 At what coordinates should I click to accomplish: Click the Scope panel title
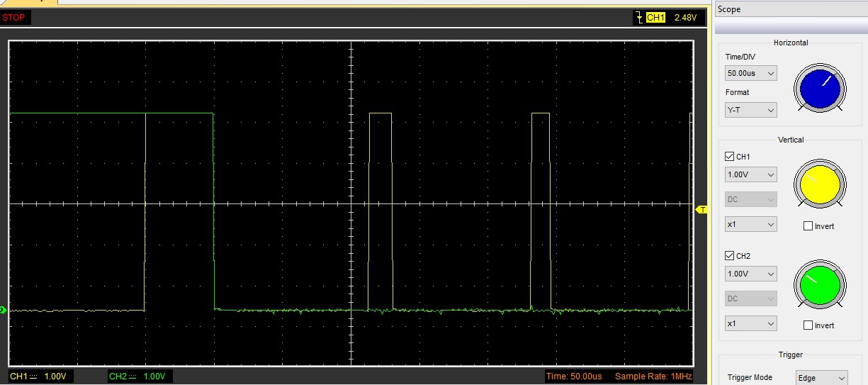729,9
